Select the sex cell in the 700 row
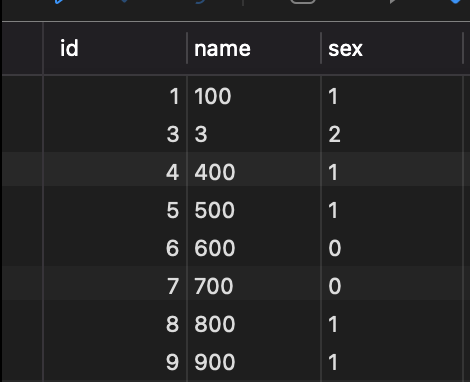 click(x=392, y=286)
